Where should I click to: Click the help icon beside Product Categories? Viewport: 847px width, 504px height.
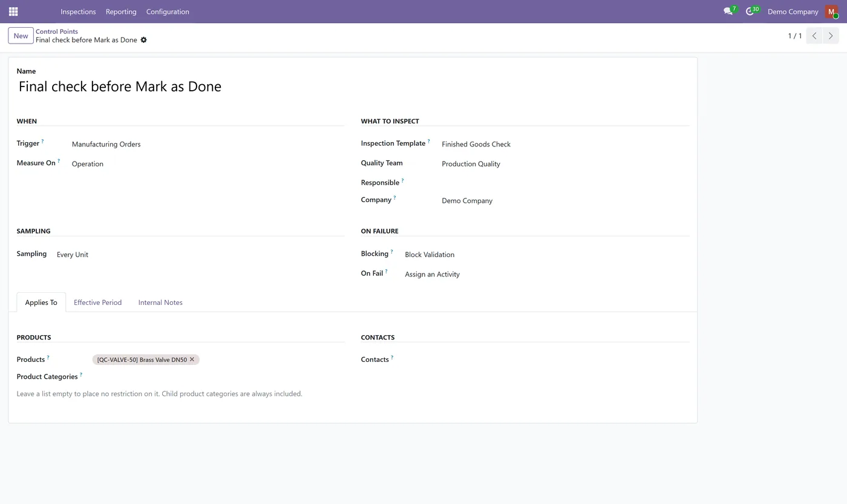pos(80,375)
